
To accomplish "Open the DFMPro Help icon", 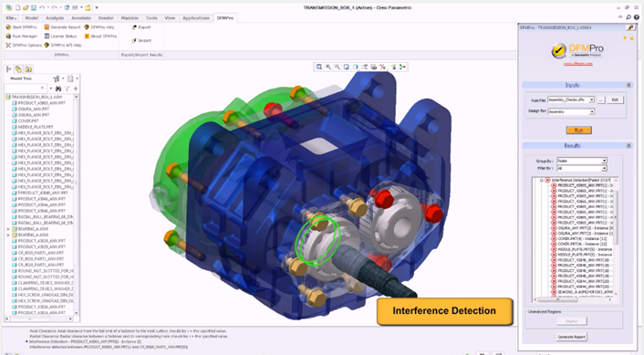I will (x=87, y=27).
